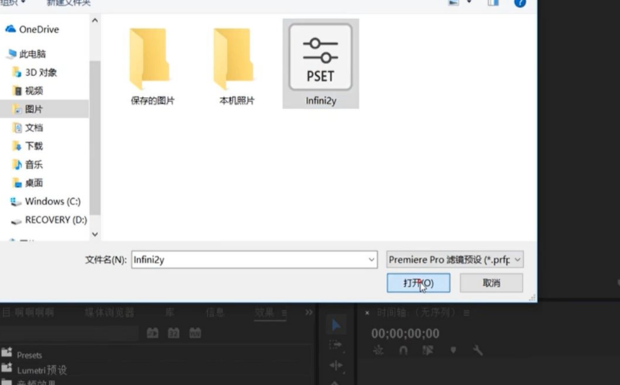The width and height of the screenshot is (620, 385).
Task: Switch to 库 tab in Premiere
Action: pos(170,313)
